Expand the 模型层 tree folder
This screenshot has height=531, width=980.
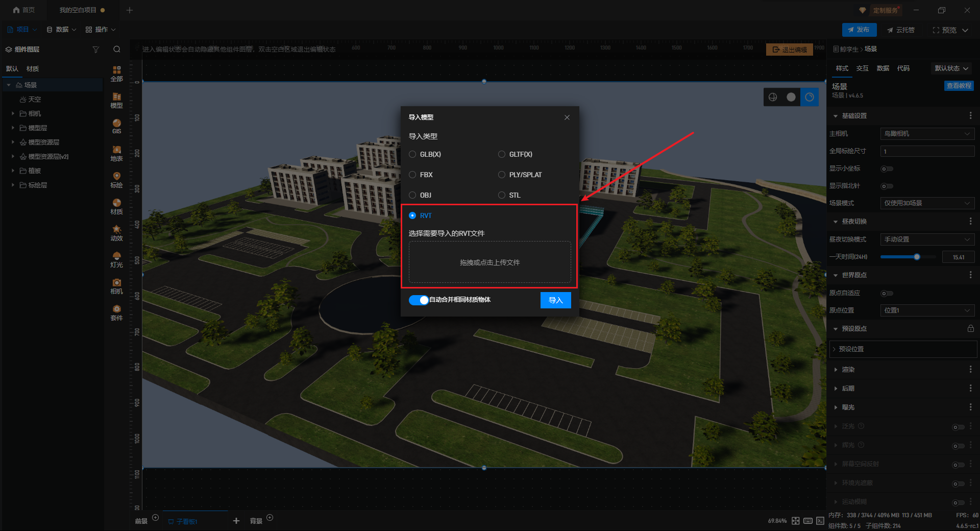tap(13, 128)
